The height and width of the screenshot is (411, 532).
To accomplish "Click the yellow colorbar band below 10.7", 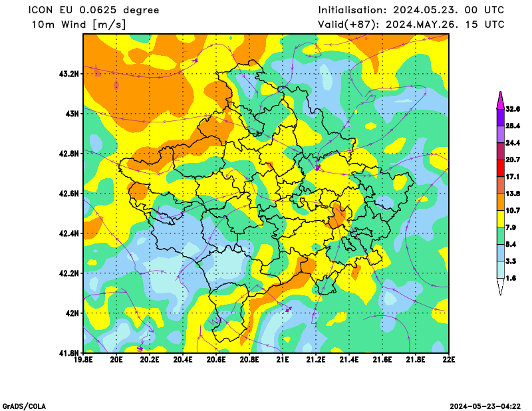I will (x=501, y=219).
